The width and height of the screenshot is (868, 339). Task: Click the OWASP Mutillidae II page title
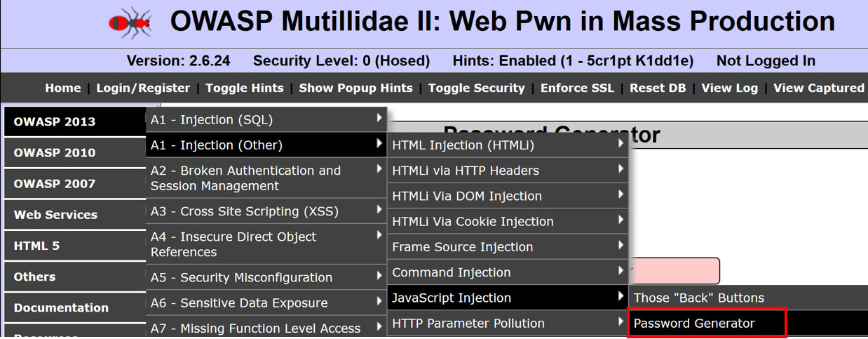(503, 22)
